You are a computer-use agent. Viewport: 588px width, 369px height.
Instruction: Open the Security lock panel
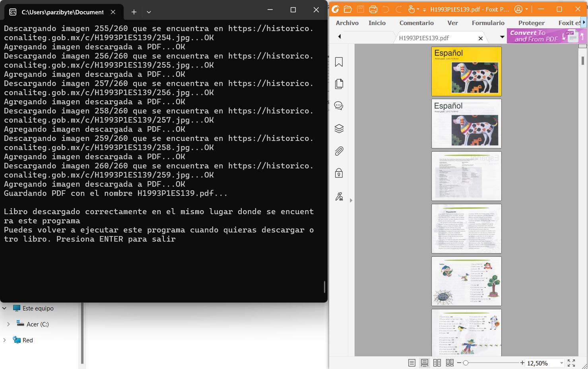(339, 173)
